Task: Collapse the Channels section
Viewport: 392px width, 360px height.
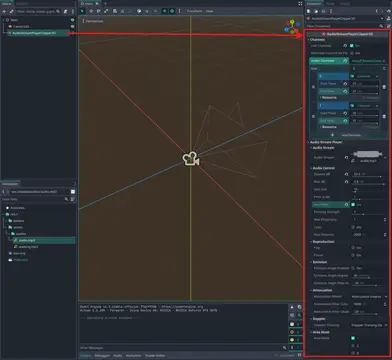Action: pos(317,39)
